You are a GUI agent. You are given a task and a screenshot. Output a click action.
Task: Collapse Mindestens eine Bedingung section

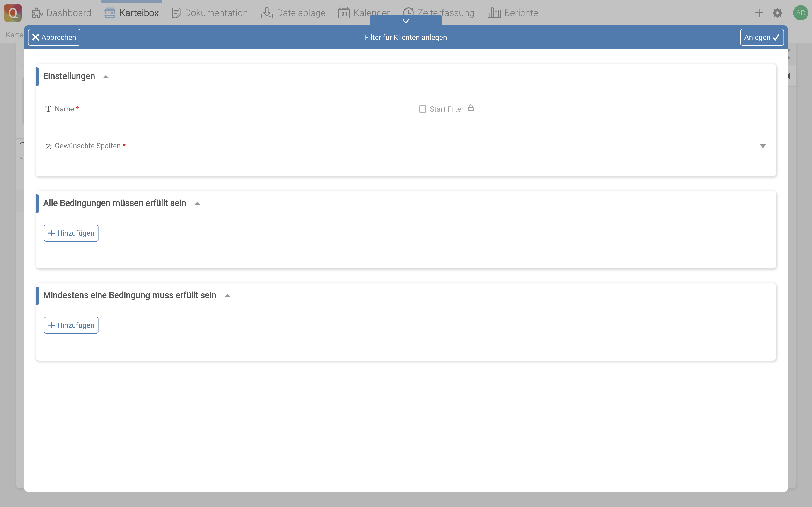[x=227, y=296]
